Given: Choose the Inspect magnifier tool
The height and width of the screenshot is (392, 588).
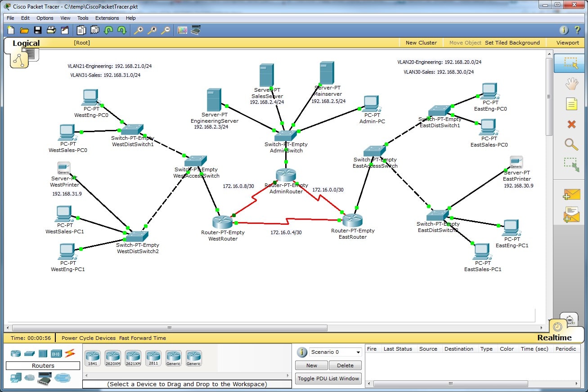Looking at the screenshot, I should pyautogui.click(x=571, y=144).
